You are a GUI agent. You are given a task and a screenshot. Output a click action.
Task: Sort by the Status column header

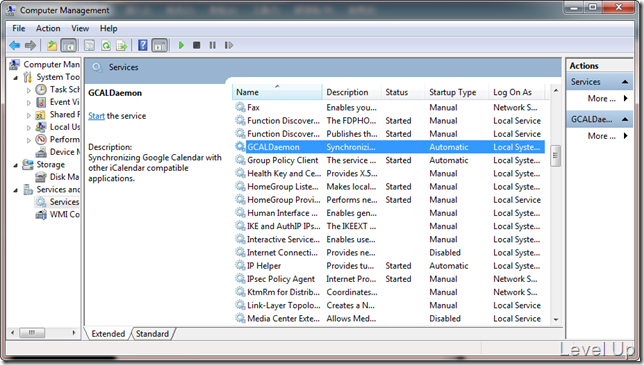[403, 92]
